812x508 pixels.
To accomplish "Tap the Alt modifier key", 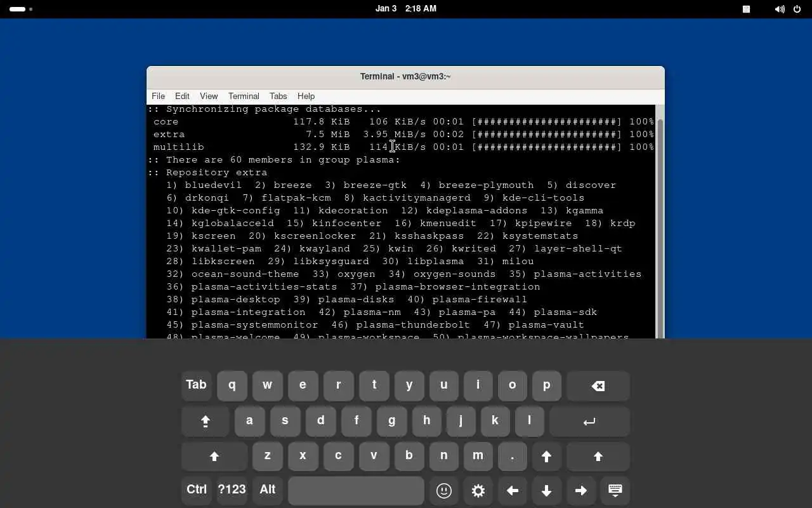I will point(268,491).
